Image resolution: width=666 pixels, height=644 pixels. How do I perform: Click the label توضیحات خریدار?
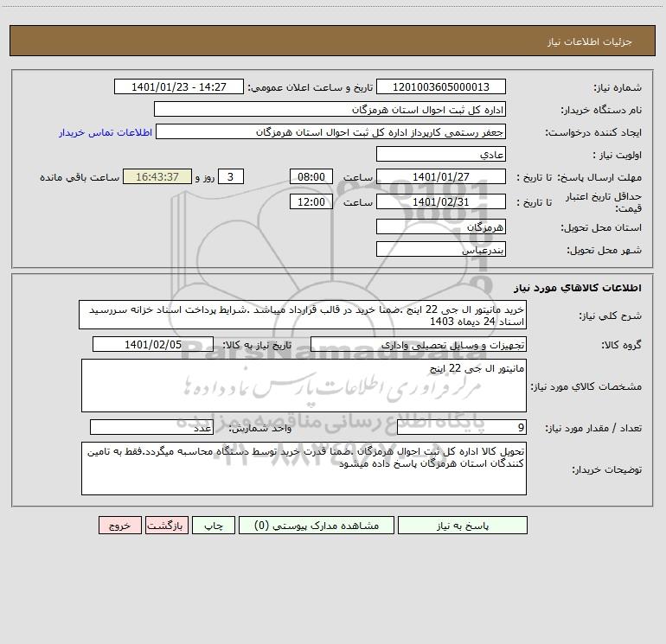click(607, 469)
